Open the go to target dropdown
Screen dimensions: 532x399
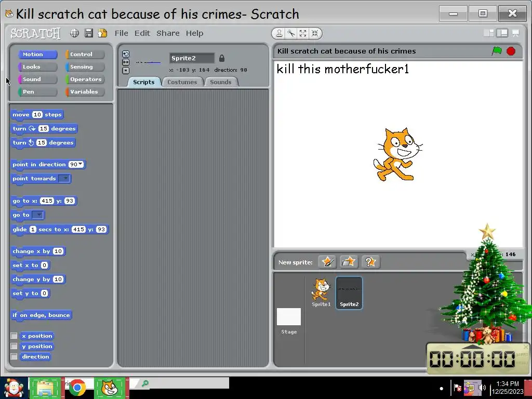37,215
